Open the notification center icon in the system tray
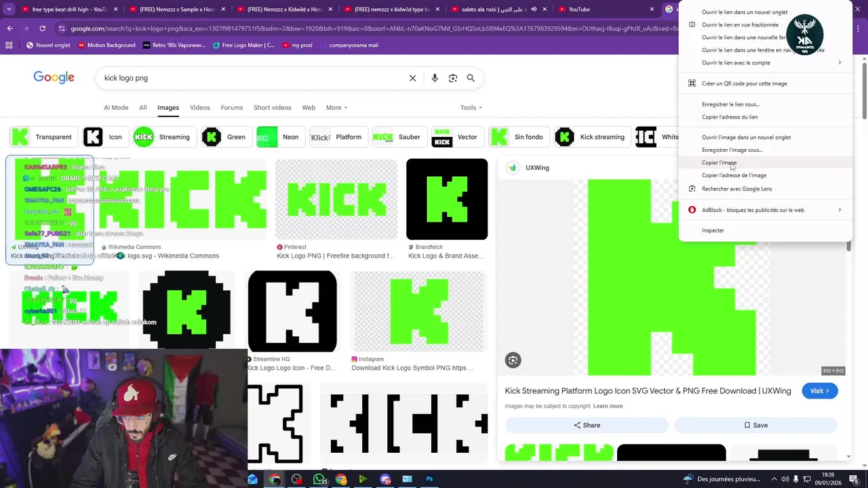868x488 pixels. [x=854, y=479]
